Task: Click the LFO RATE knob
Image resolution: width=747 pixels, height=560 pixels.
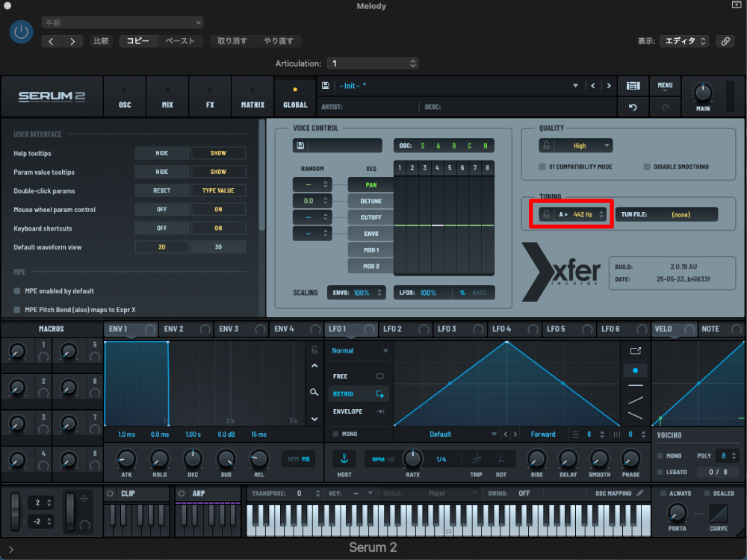Action: click(x=412, y=458)
